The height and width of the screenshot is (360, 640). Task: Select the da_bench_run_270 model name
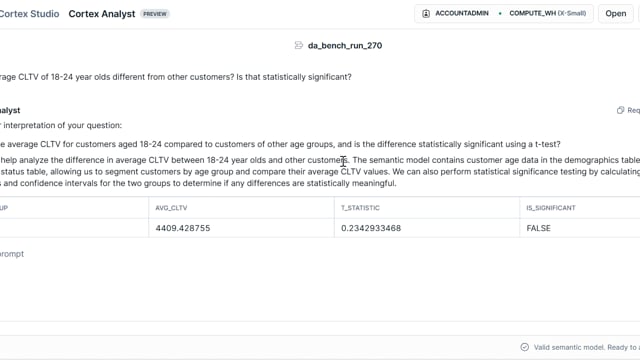(345, 45)
